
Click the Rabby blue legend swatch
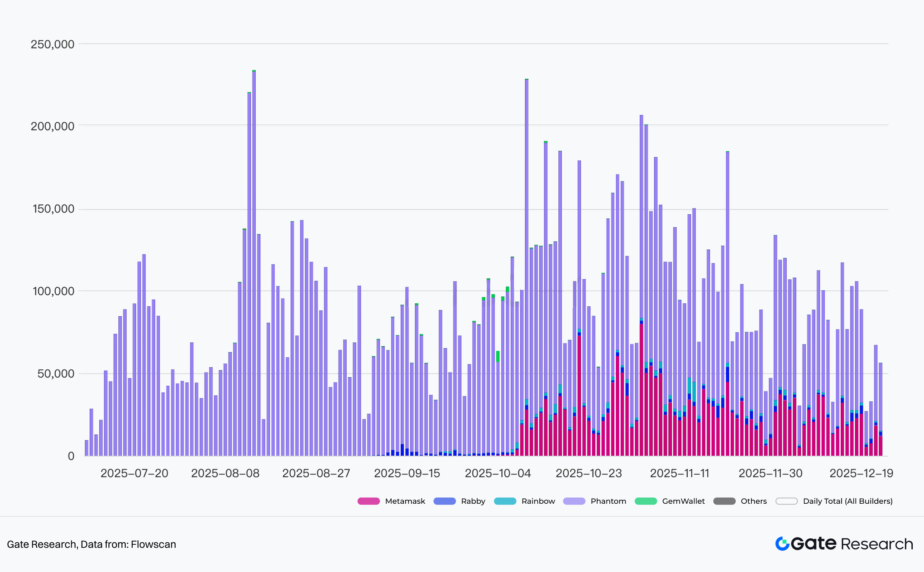click(444, 501)
